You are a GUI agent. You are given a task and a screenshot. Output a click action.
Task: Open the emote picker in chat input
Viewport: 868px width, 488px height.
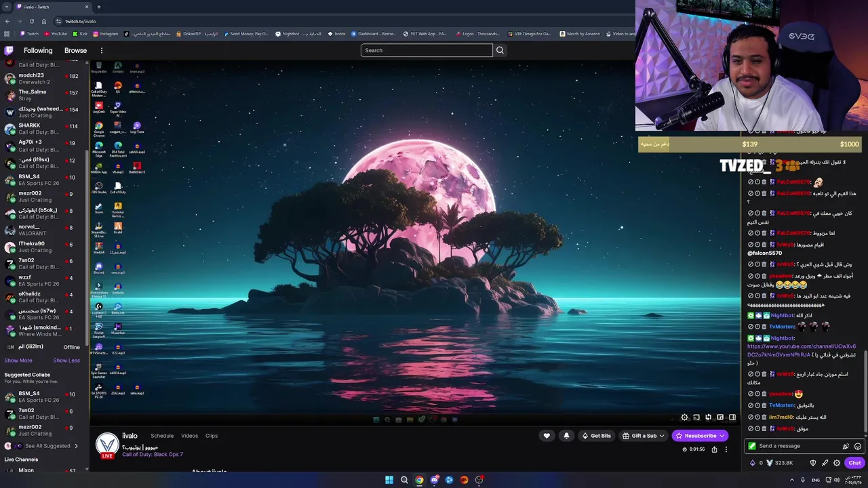point(858,446)
